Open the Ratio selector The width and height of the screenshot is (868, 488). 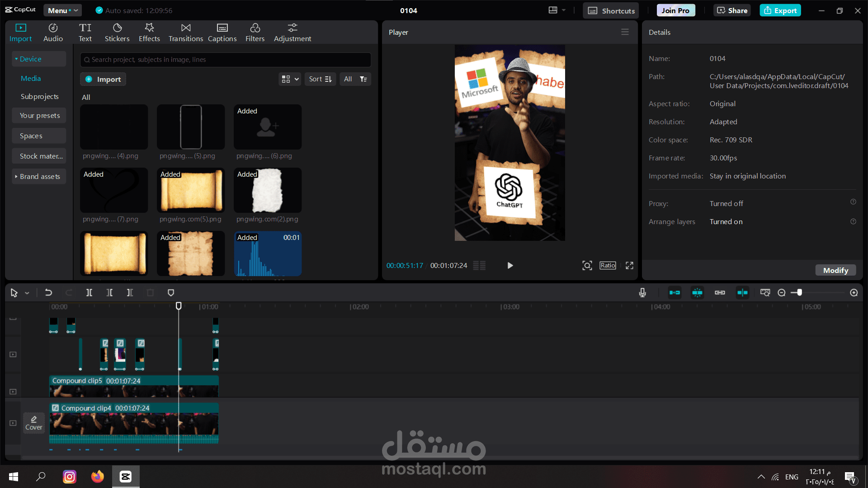point(608,266)
